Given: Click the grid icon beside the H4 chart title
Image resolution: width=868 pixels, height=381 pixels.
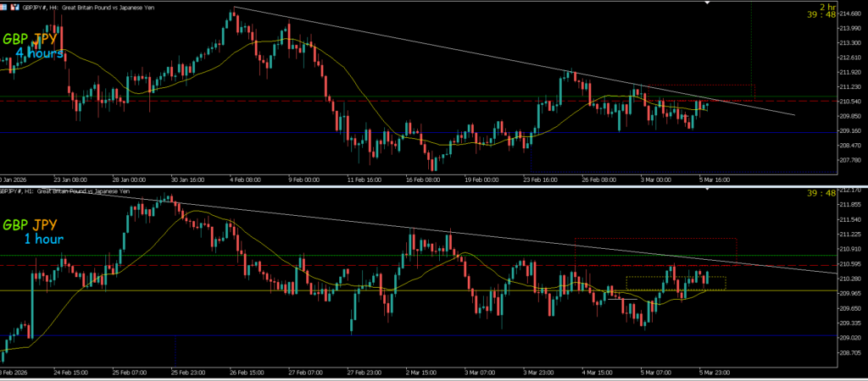Looking at the screenshot, I should point(5,6).
